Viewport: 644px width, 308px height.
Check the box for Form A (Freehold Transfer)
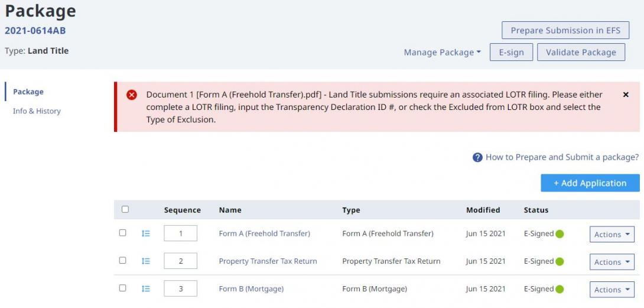coord(122,233)
